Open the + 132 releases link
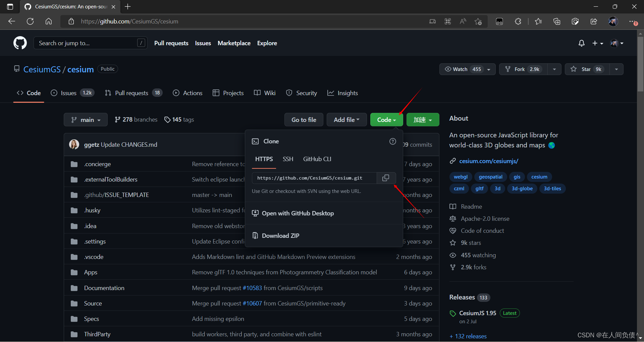Image resolution: width=644 pixels, height=342 pixels. click(x=468, y=336)
